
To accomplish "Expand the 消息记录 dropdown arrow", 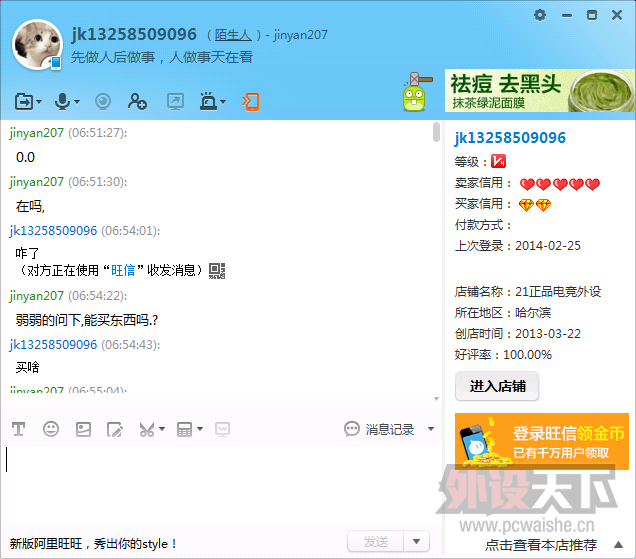I will pos(431,429).
